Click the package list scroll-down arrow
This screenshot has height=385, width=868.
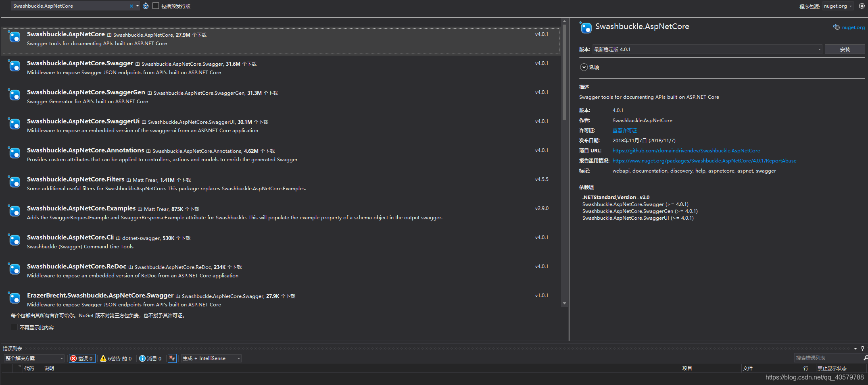click(564, 303)
